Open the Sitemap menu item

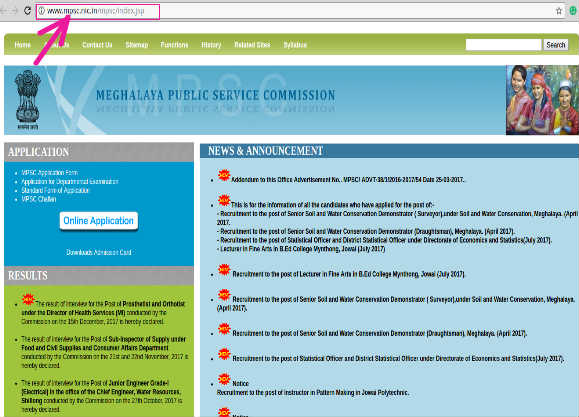point(137,45)
